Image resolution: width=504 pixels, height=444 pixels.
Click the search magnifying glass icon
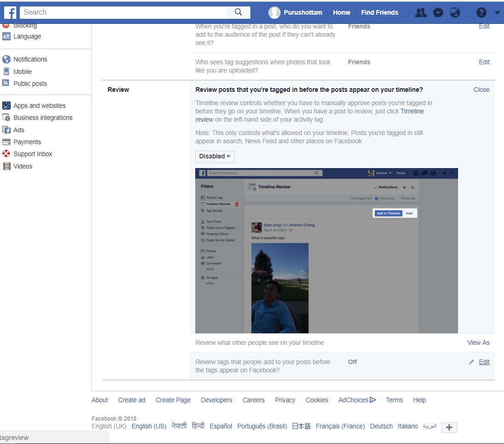238,12
